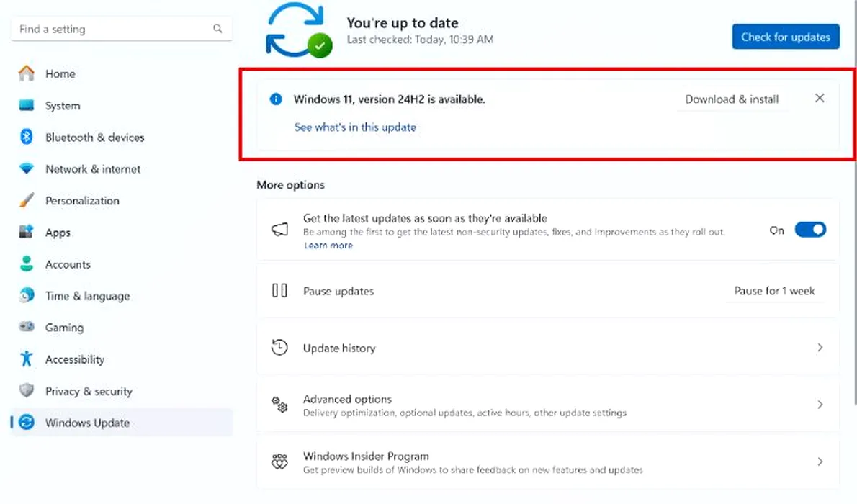Go to System settings

(x=121, y=105)
